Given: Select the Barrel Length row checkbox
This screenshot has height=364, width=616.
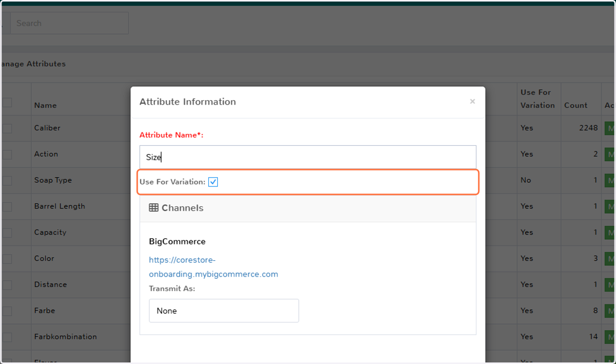Looking at the screenshot, I should [x=7, y=207].
